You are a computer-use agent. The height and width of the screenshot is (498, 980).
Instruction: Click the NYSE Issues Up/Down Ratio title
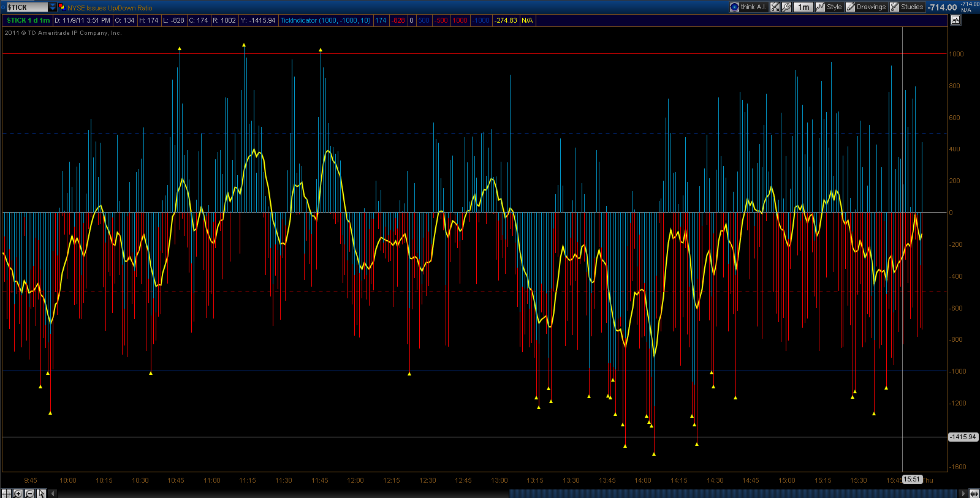(x=110, y=8)
